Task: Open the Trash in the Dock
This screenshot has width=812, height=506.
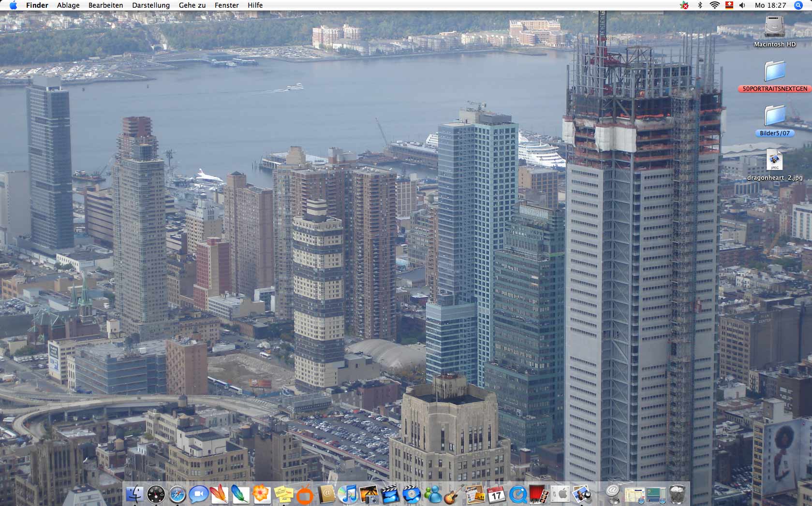Action: [678, 494]
